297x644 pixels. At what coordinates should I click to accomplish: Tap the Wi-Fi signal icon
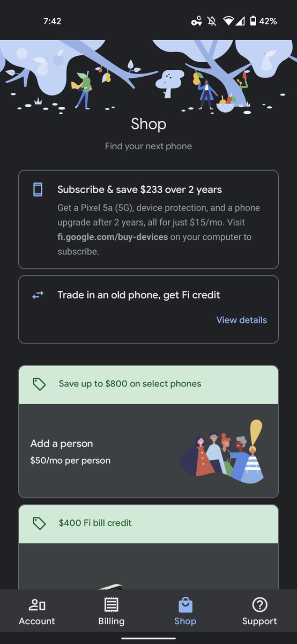pos(229,21)
